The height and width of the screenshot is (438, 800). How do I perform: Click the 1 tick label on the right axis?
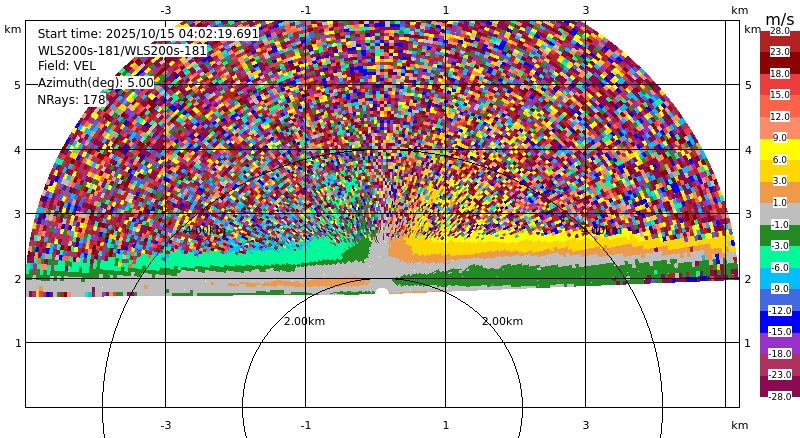click(748, 343)
